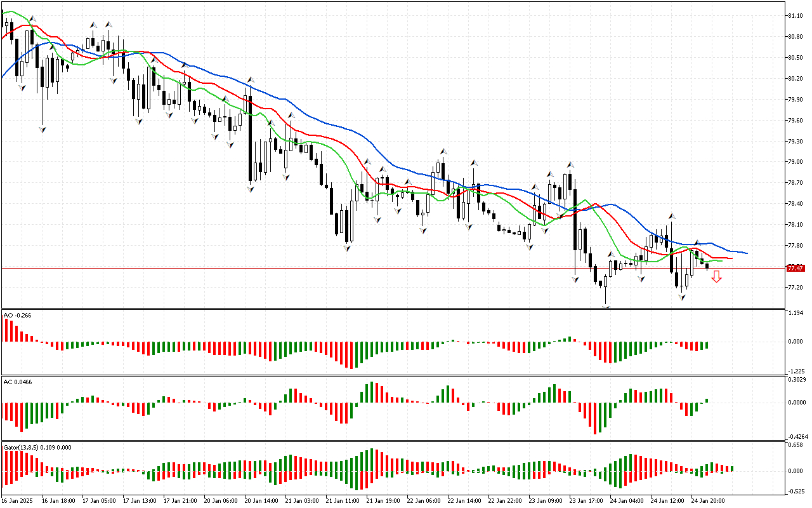Select the 24 Jan 20:00 time label
Viewport: 812px width, 508px height.
pyautogui.click(x=709, y=501)
